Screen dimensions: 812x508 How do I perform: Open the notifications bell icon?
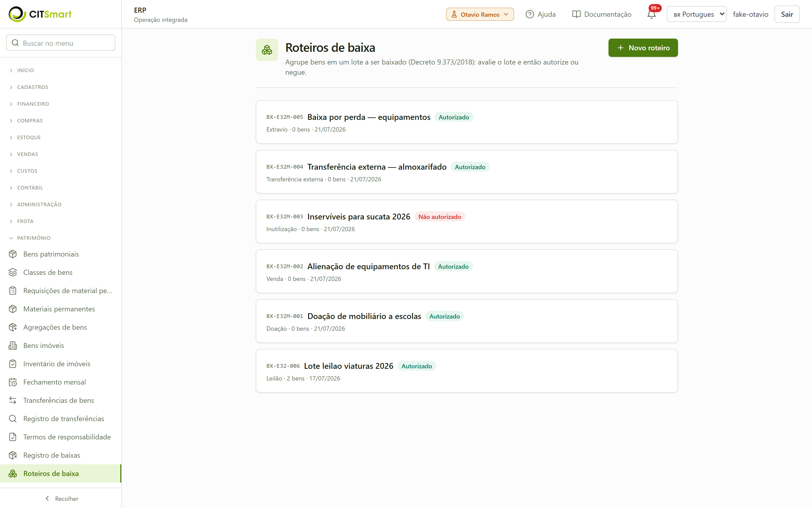click(651, 14)
